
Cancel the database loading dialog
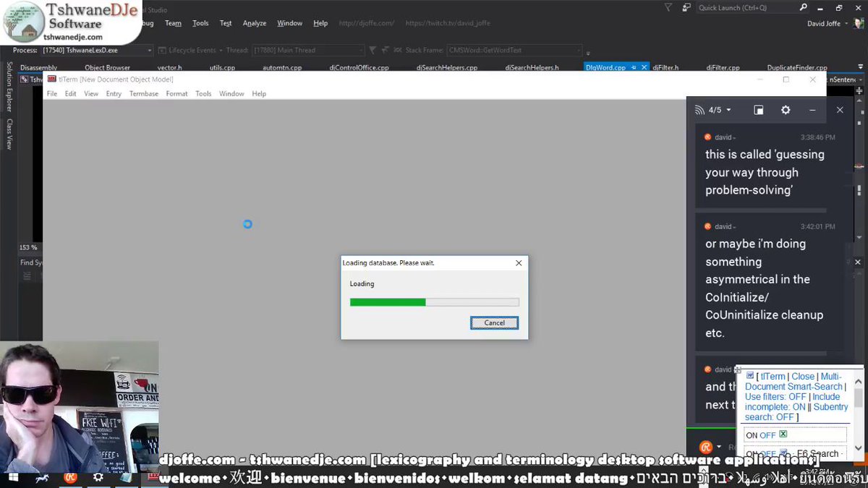495,323
